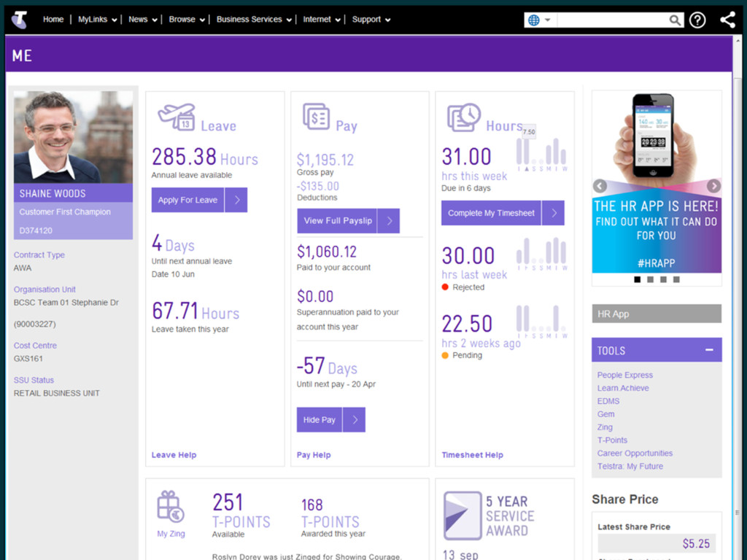
Task: Open the HR App button
Action: click(657, 314)
